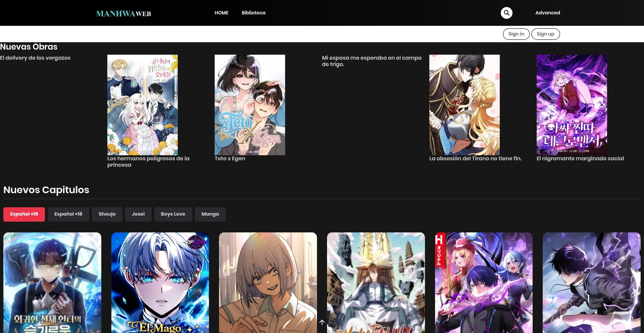Click the search magnifier icon

(x=506, y=13)
